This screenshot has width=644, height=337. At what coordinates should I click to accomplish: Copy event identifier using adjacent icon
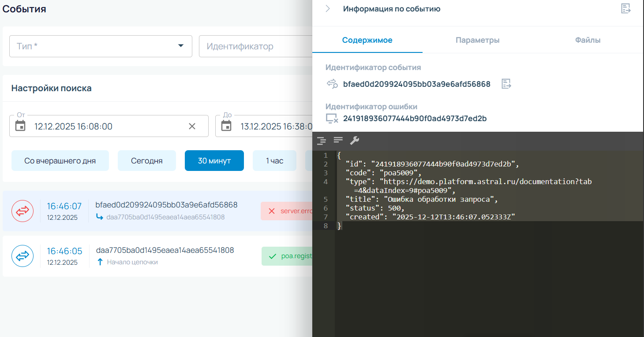(506, 84)
